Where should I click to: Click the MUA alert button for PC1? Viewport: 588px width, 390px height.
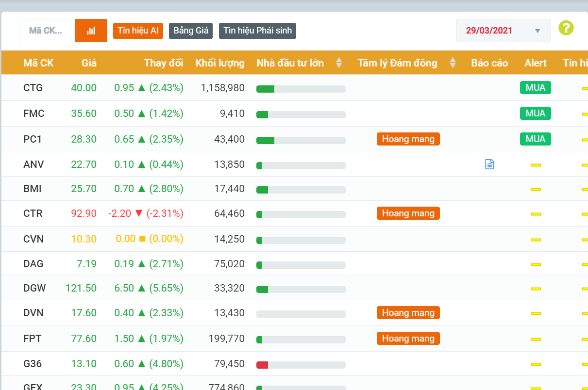(x=535, y=139)
